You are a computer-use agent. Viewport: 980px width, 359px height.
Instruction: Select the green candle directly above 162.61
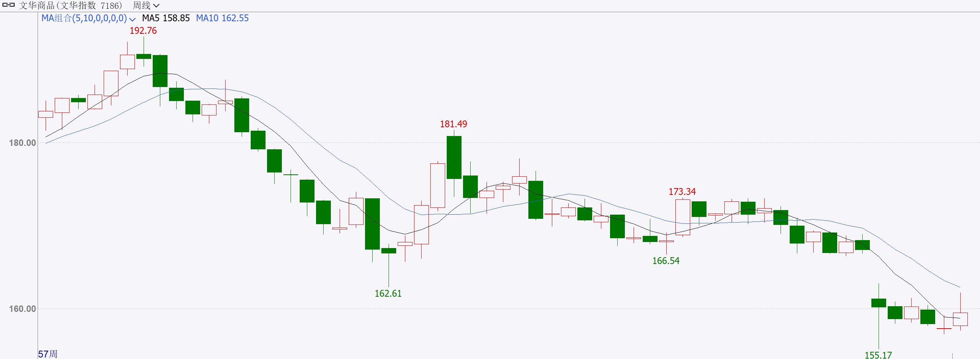(389, 251)
